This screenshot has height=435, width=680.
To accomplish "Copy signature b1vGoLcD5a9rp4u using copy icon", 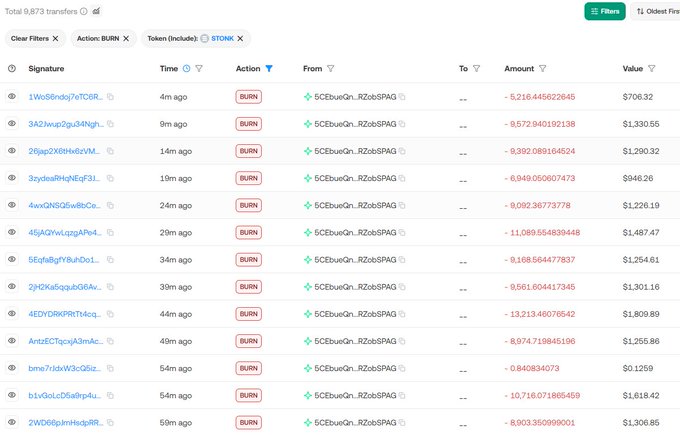I will click(x=111, y=396).
